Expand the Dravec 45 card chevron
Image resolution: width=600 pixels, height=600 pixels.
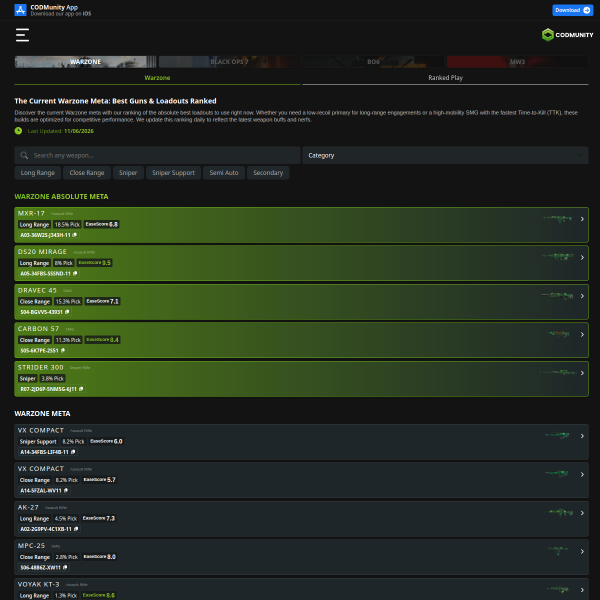click(582, 296)
